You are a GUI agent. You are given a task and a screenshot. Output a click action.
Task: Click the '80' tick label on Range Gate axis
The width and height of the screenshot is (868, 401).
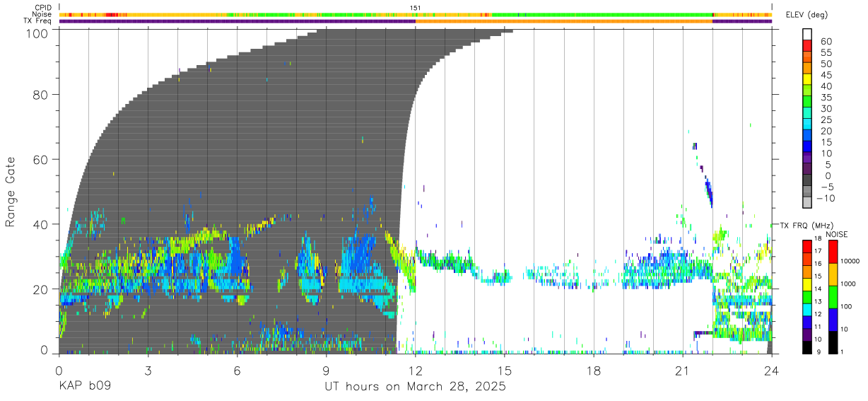[x=42, y=95]
